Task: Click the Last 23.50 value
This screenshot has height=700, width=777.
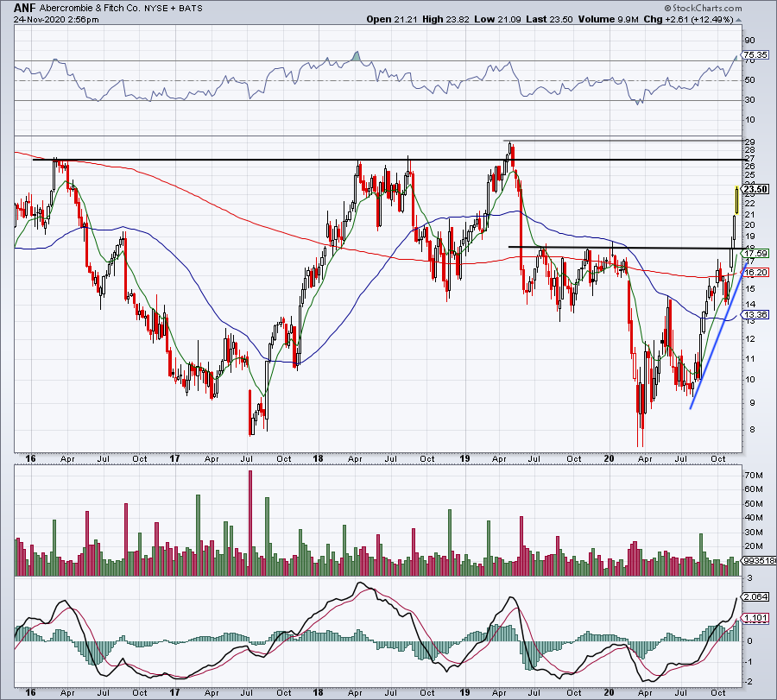Action: [549, 19]
